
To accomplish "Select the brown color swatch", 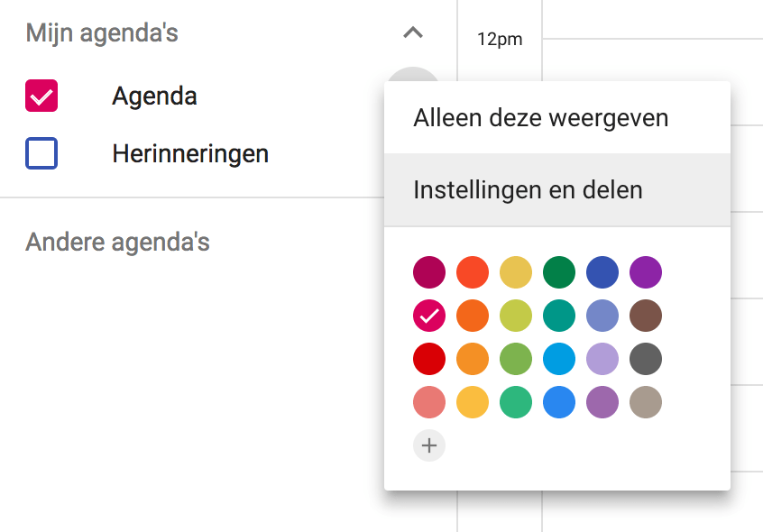I will (645, 316).
